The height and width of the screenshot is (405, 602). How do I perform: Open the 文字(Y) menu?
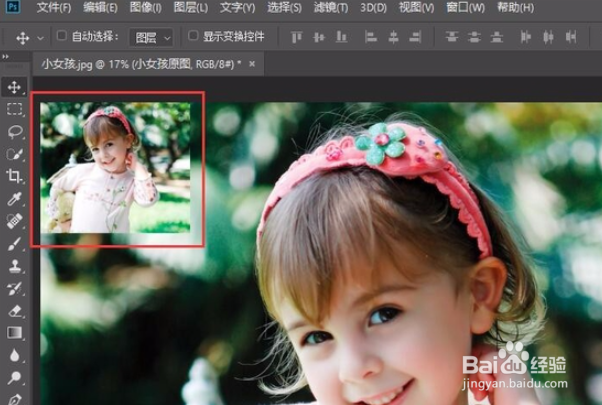click(x=238, y=8)
